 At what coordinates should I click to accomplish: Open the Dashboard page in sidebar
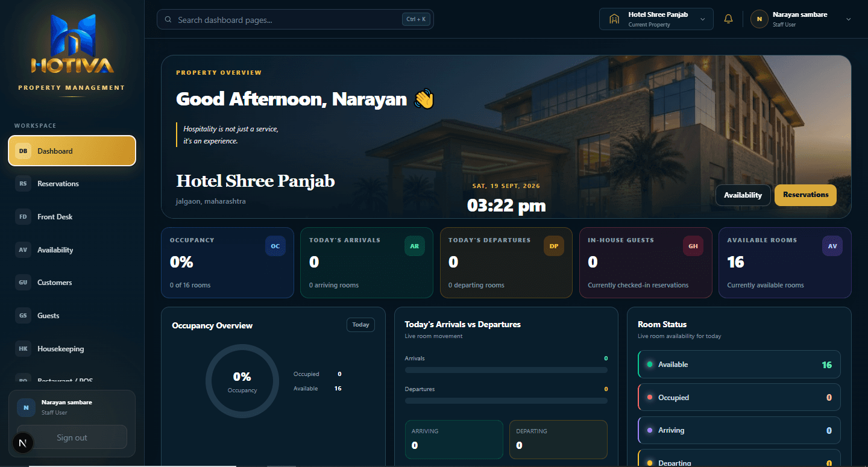72,151
